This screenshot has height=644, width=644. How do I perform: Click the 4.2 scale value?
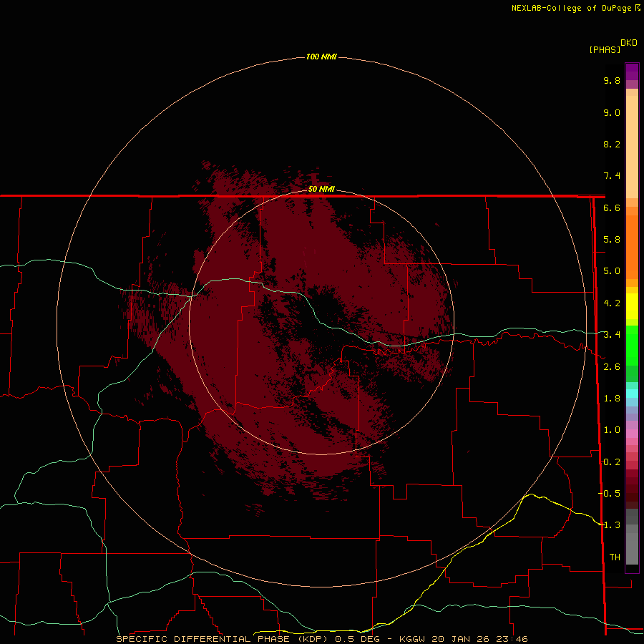point(612,303)
